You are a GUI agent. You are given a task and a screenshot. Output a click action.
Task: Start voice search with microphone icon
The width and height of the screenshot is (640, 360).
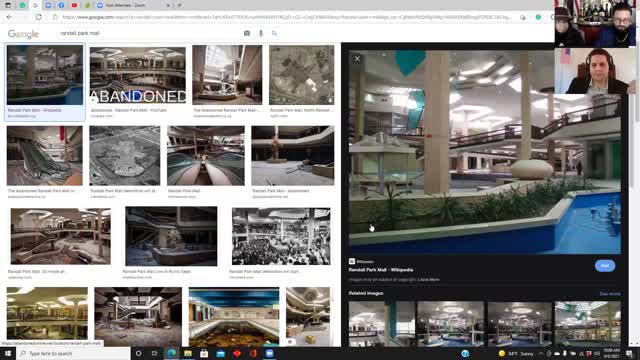tap(261, 33)
